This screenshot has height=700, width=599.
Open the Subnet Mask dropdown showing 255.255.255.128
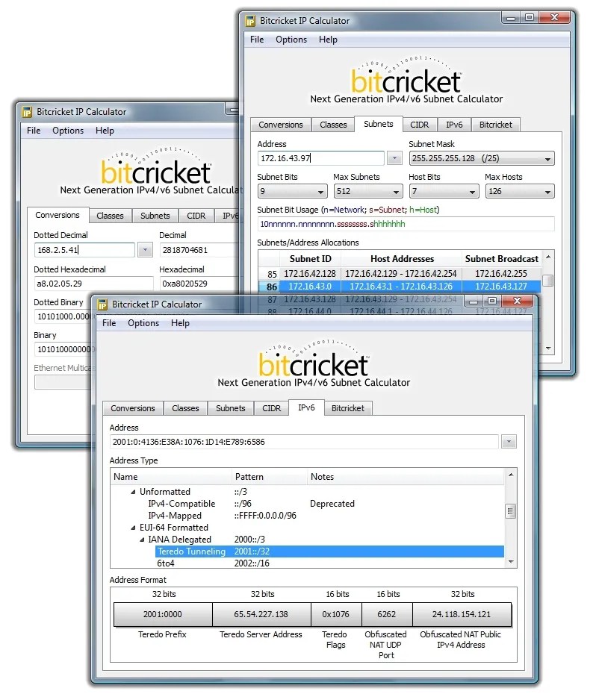pyautogui.click(x=548, y=158)
